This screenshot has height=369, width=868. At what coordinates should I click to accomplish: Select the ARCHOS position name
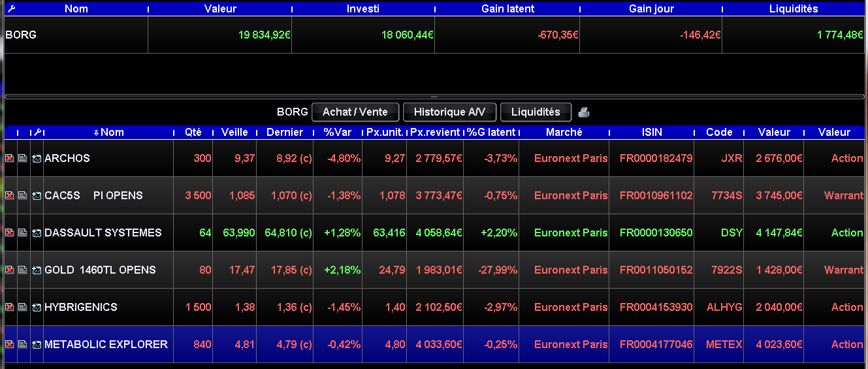point(67,158)
